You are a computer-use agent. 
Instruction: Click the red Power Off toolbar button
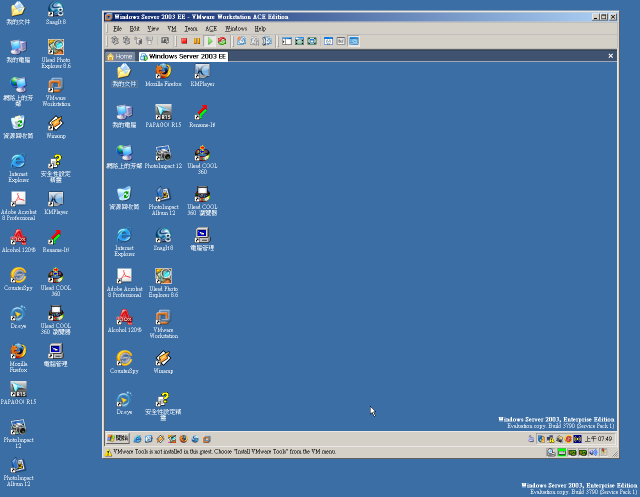click(184, 41)
